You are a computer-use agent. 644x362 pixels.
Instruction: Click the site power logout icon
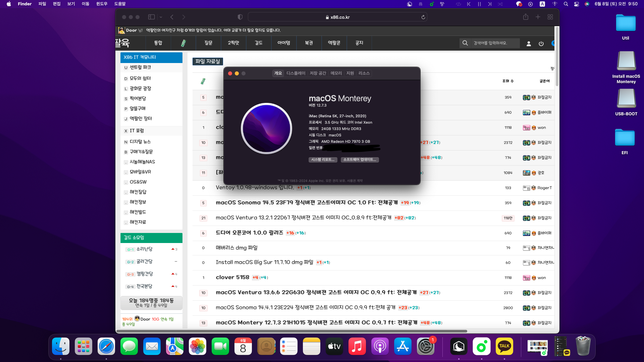(541, 44)
